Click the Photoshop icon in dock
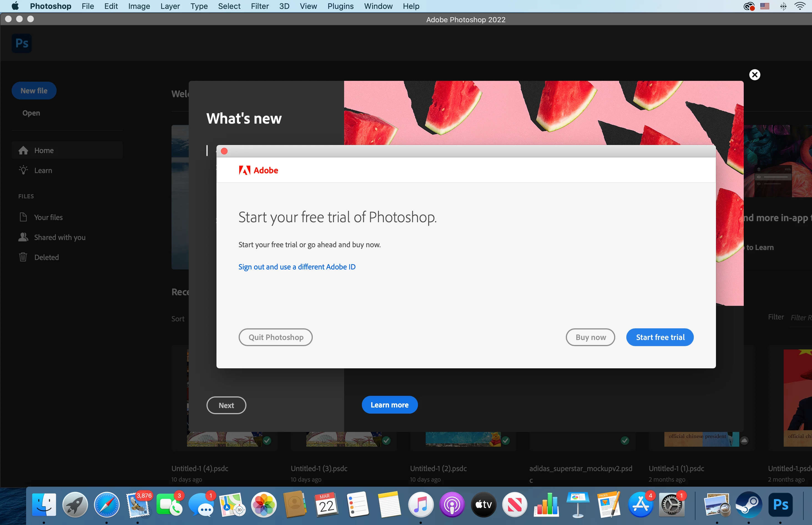The height and width of the screenshot is (525, 812). 780,505
